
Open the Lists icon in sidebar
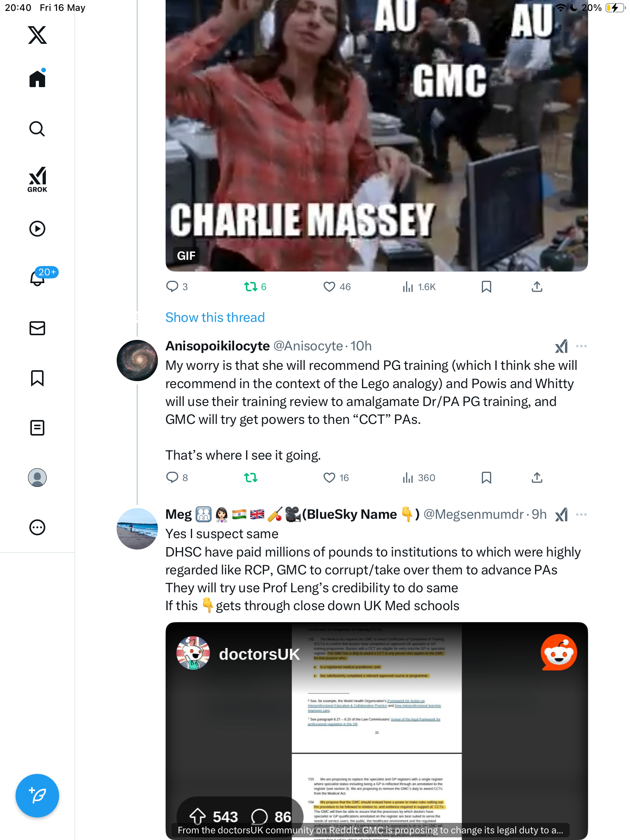37,428
